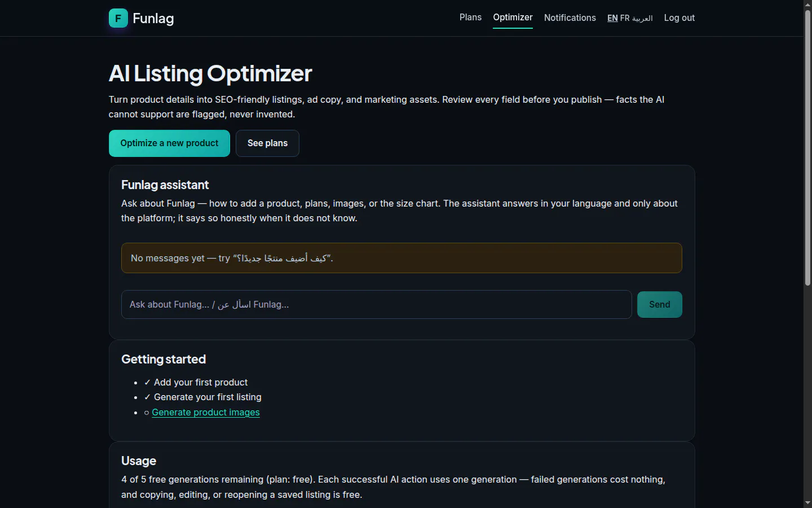Click the AI Listing Optimizer heading
The width and height of the screenshot is (812, 508).
[210, 73]
